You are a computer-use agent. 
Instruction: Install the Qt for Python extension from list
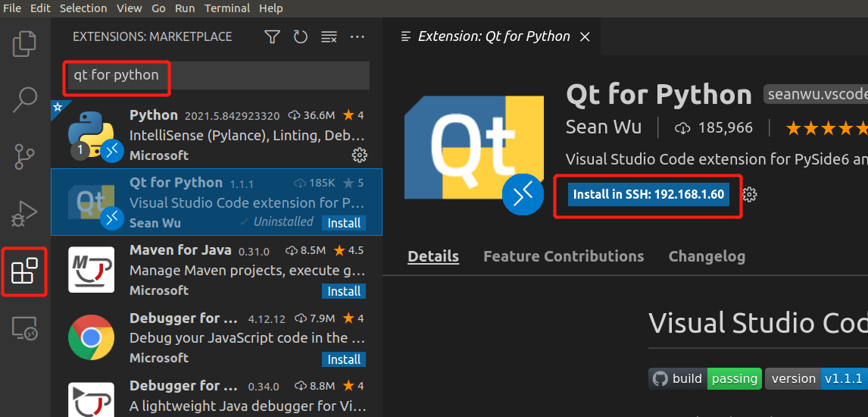344,223
